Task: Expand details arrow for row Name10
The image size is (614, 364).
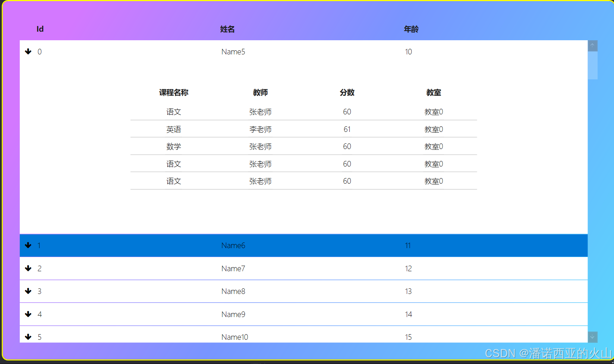Action: (28, 337)
